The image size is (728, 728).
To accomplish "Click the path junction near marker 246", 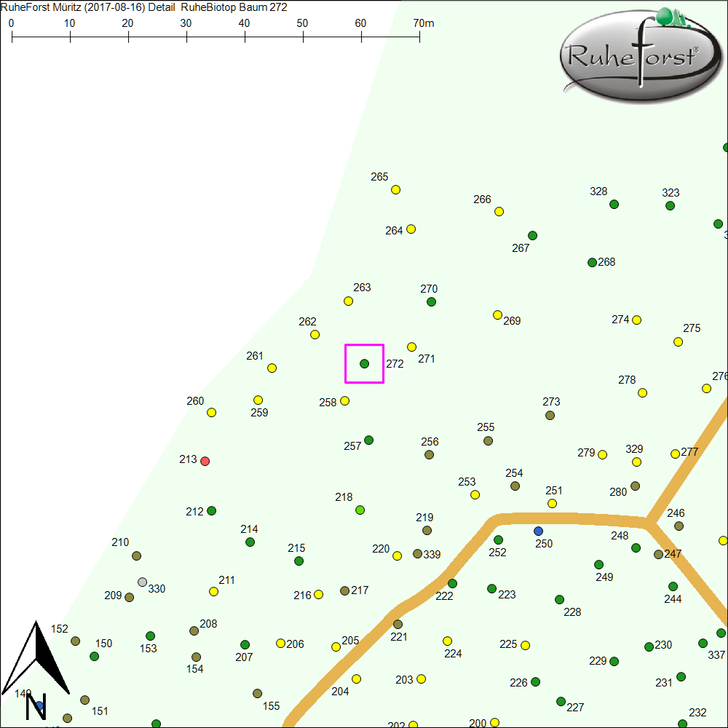I will click(647, 522).
